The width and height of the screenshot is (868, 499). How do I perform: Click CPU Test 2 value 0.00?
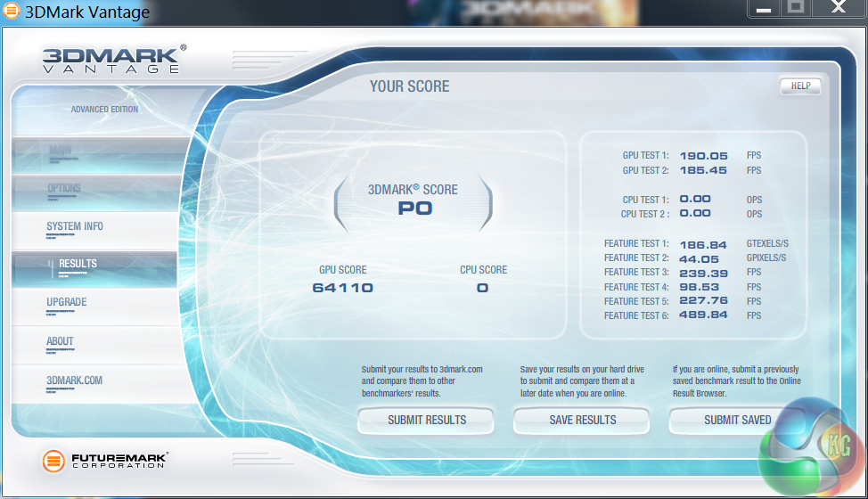(x=695, y=214)
